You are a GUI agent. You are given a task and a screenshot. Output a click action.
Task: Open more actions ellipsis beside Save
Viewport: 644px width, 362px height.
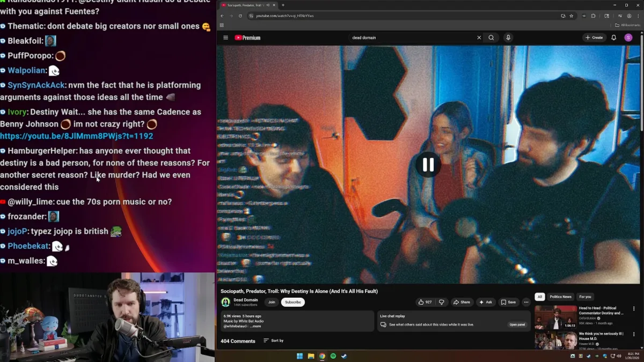point(526,302)
